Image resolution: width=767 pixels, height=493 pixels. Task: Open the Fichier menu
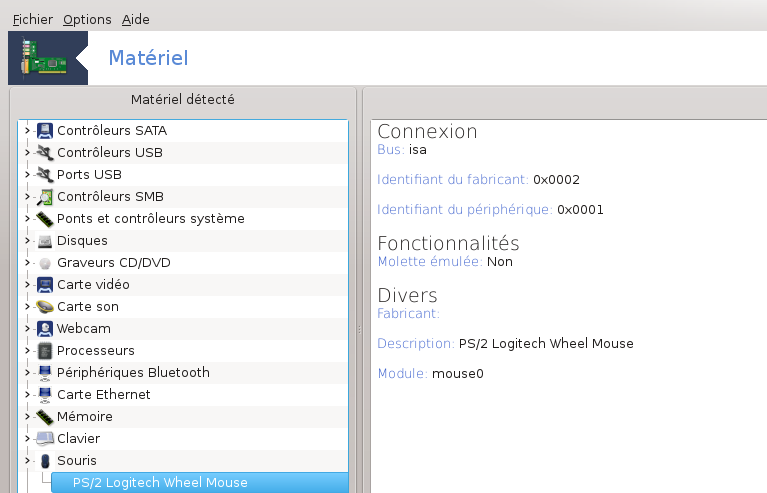point(32,19)
